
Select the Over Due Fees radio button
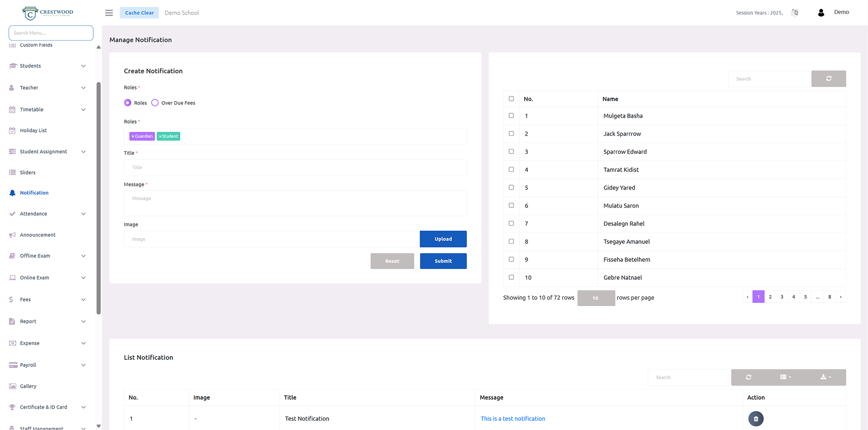[155, 103]
